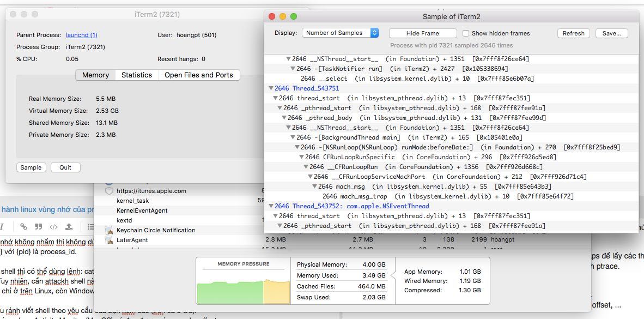Collapse the Thread_543751 disclosure triangle
The image size is (644, 319).
[271, 88]
